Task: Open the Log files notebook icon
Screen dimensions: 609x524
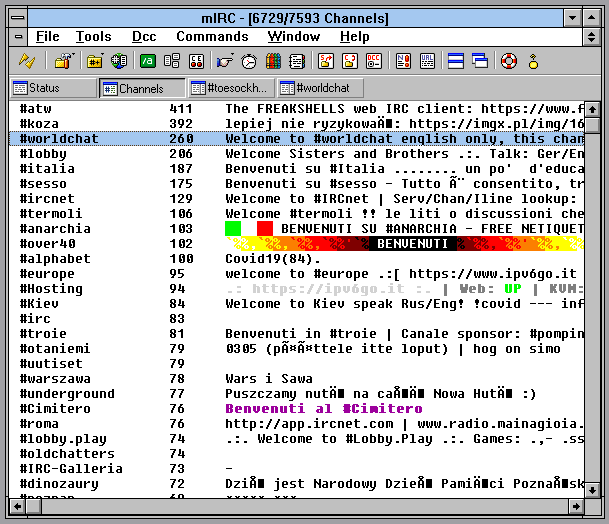Action: (x=297, y=61)
